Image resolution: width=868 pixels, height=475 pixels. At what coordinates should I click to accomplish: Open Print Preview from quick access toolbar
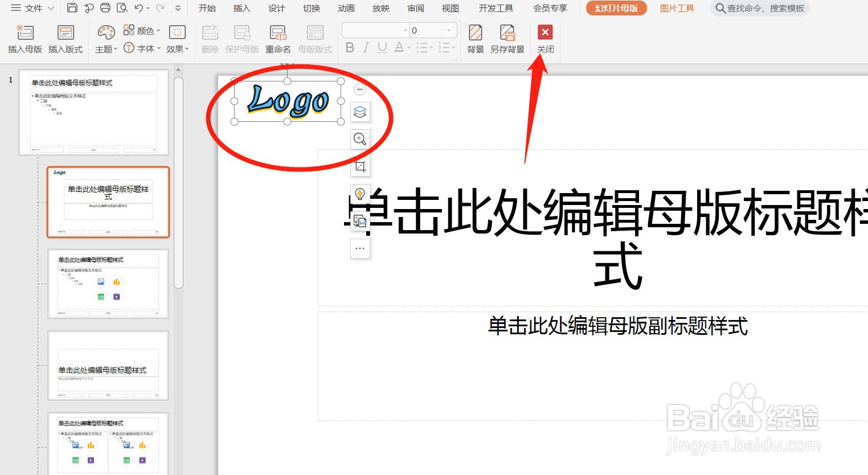click(x=122, y=8)
